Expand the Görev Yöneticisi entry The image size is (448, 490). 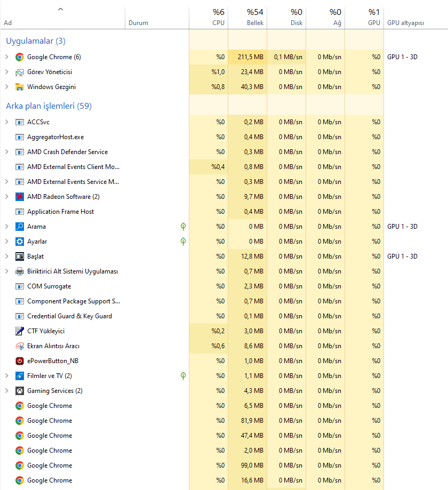point(6,72)
